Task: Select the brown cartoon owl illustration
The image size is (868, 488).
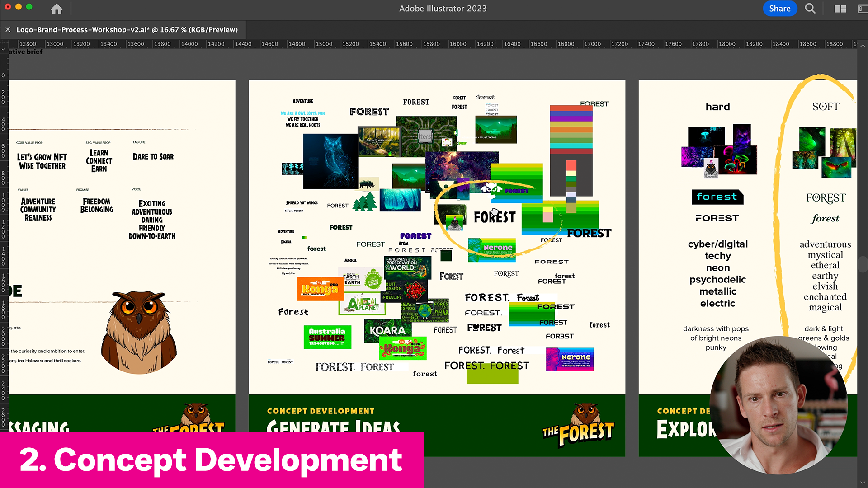Action: point(139,332)
